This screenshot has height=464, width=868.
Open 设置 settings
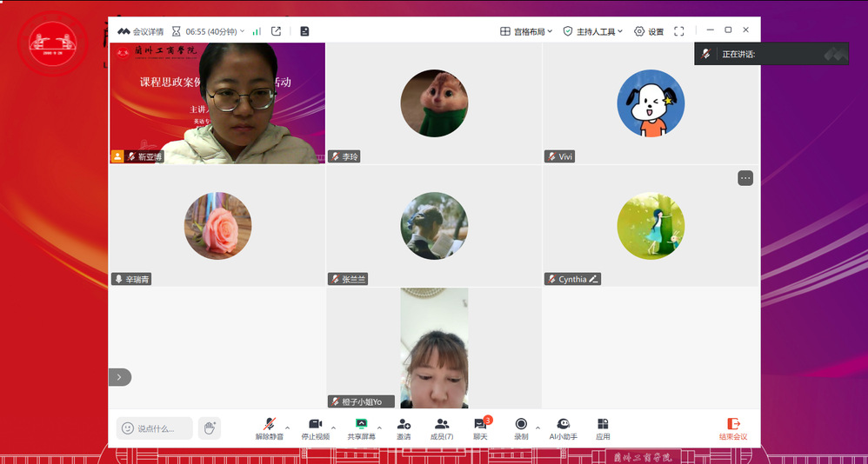click(x=649, y=31)
